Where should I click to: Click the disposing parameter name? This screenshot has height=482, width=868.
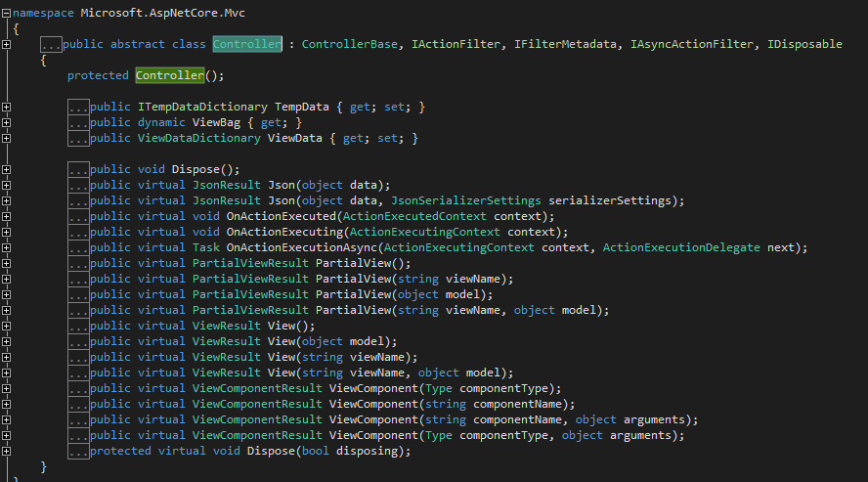pyautogui.click(x=367, y=451)
